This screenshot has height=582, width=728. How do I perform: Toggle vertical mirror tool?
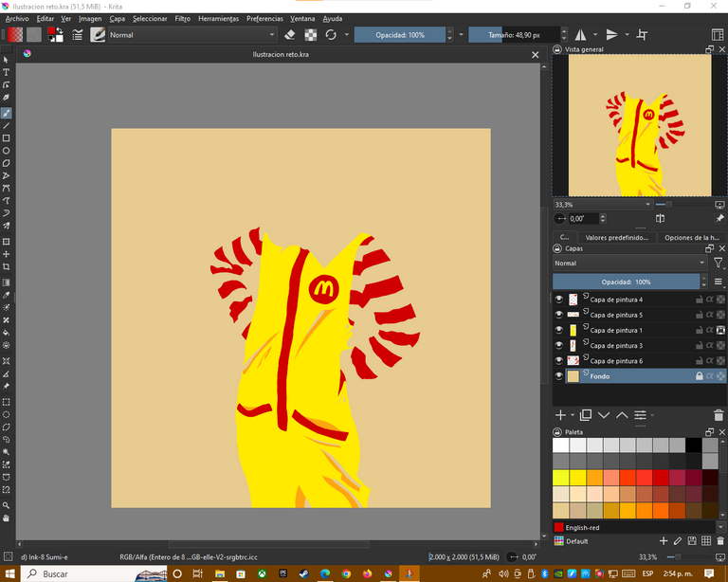click(x=612, y=35)
